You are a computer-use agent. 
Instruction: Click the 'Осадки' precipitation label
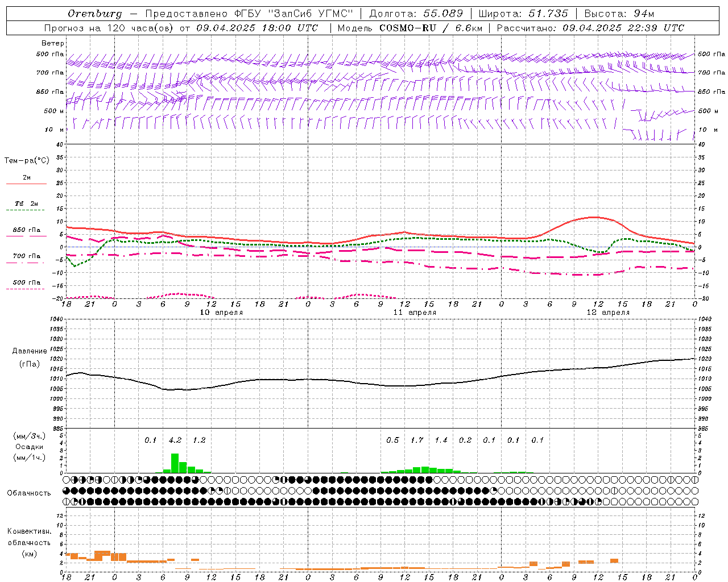tap(30, 447)
